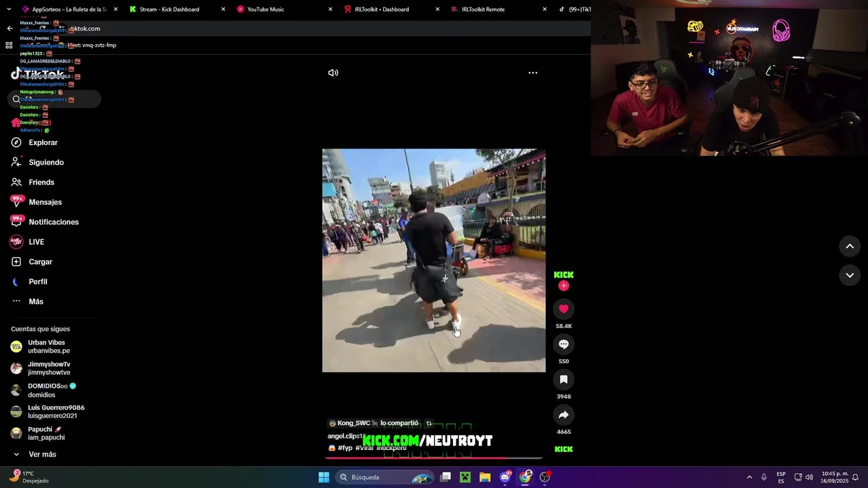This screenshot has width=868, height=488.
Task: Like the video with the heart icon
Action: (564, 309)
